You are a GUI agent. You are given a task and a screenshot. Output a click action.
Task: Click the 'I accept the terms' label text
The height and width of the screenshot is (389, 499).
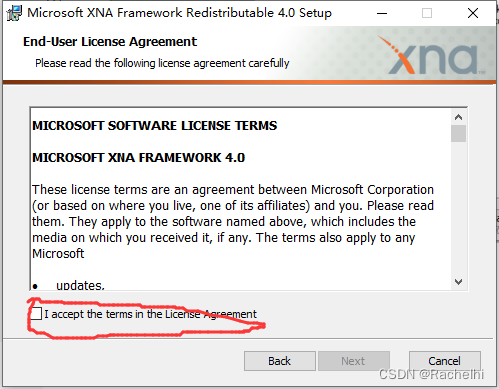tap(151, 314)
